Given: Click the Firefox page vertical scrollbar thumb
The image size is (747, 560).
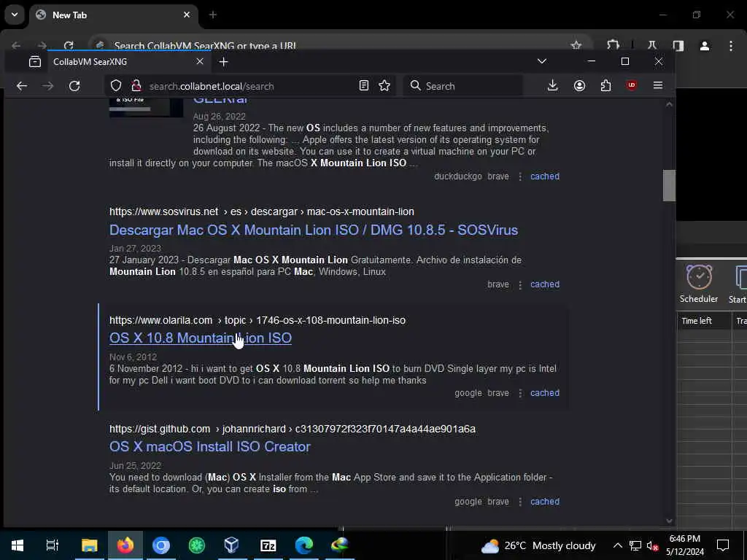Looking at the screenshot, I should tap(669, 186).
